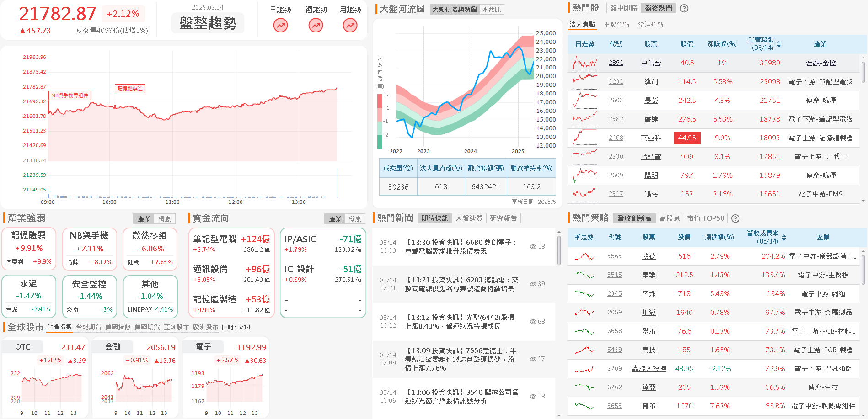This screenshot has width=868, height=419.
Task: Click the NB與手機 industry card
Action: (x=89, y=249)
